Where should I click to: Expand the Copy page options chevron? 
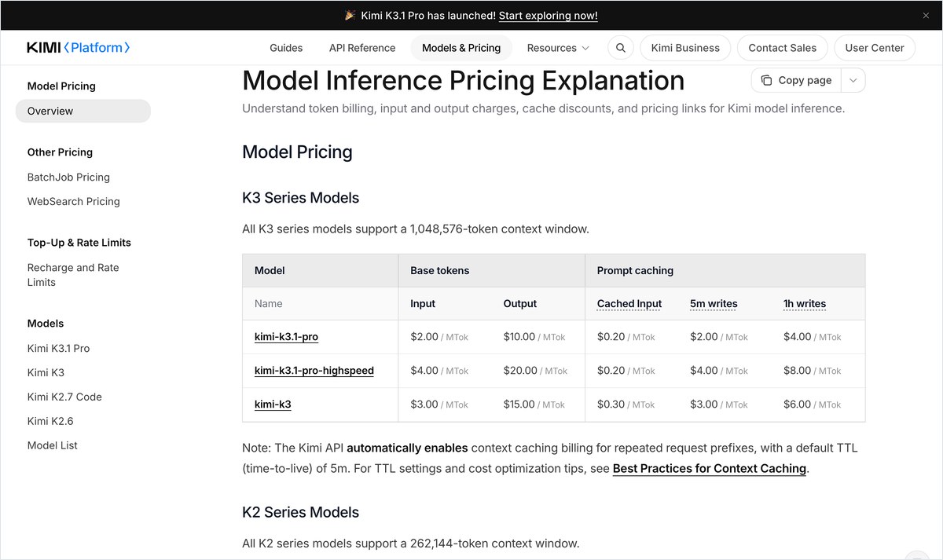click(x=853, y=80)
